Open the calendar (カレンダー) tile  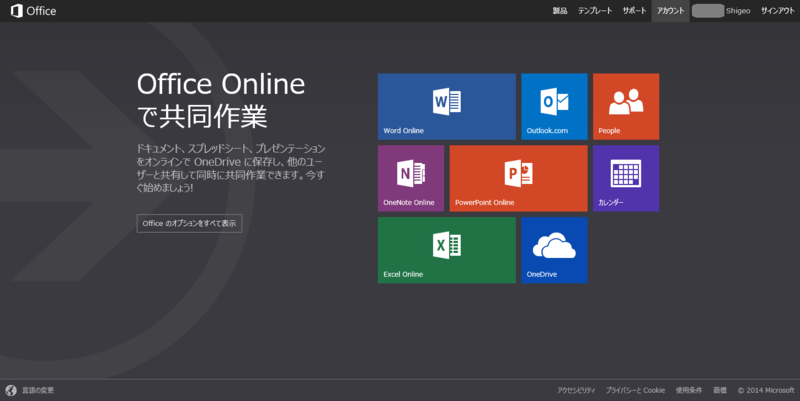[x=626, y=178]
